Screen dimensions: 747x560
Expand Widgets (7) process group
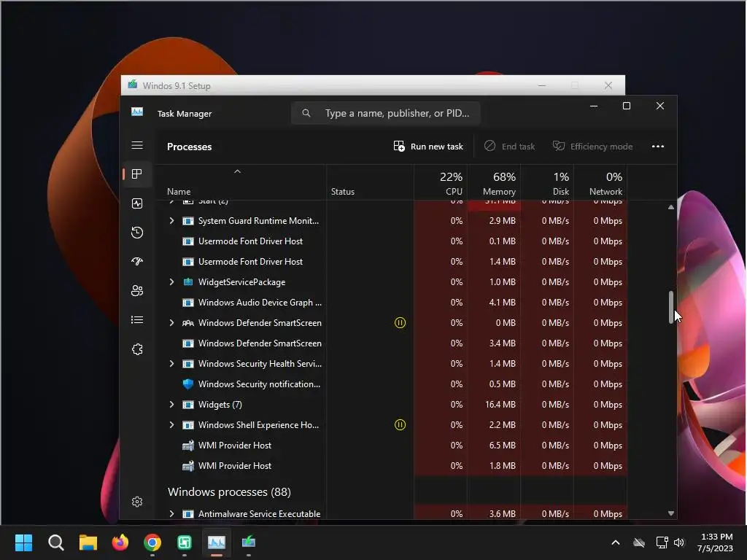tap(172, 405)
